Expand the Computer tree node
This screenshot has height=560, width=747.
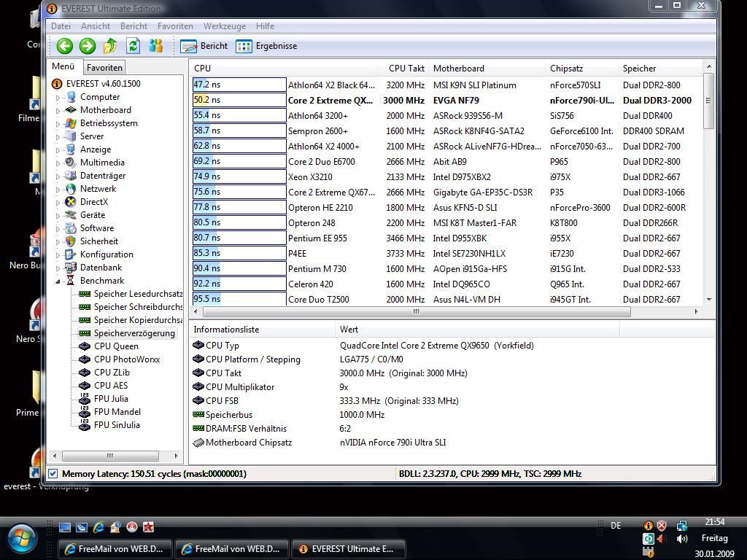pos(58,98)
